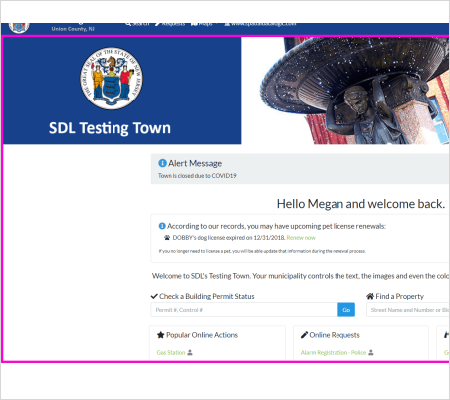Click the New Jersey state seal image
450x400 pixels.
pos(111,78)
